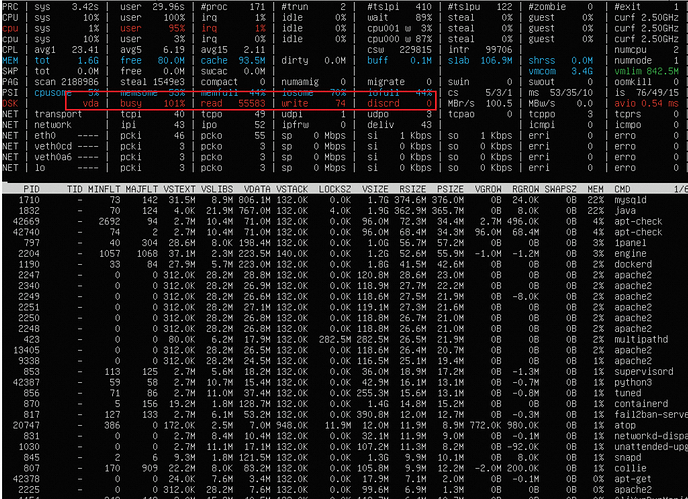
Task: Click the NET transport row label
Action: [x=10, y=114]
